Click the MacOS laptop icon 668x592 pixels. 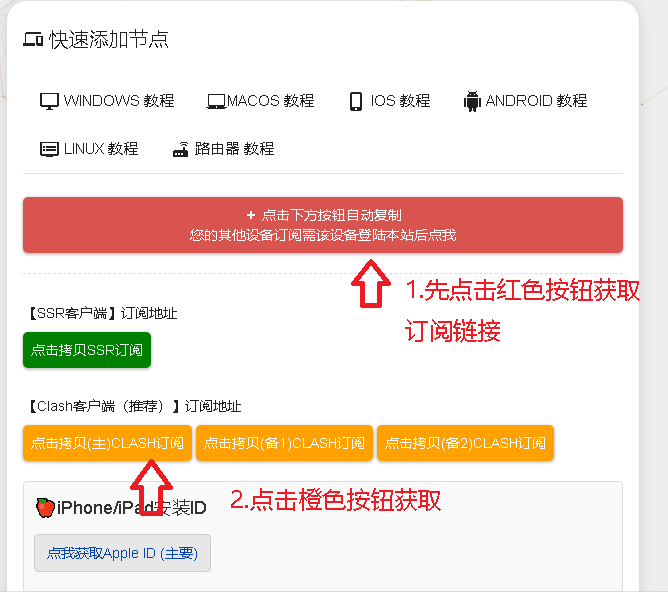216,101
